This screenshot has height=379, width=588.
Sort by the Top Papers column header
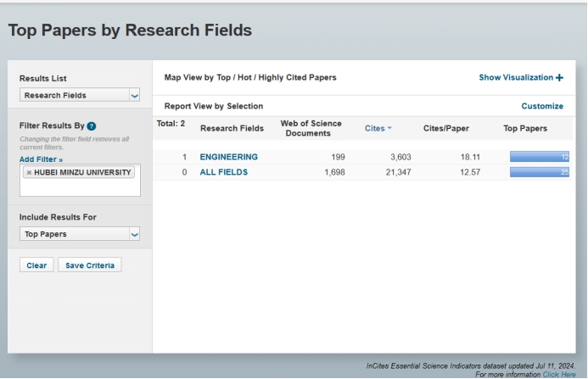(525, 128)
